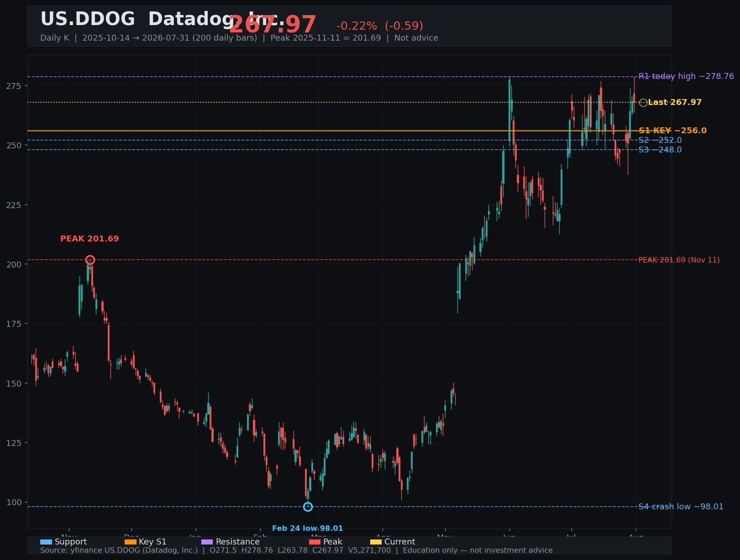Screen dimensions: 740x560
Task: Click the 'US.DDOG' ticker in the title
Action: point(88,19)
